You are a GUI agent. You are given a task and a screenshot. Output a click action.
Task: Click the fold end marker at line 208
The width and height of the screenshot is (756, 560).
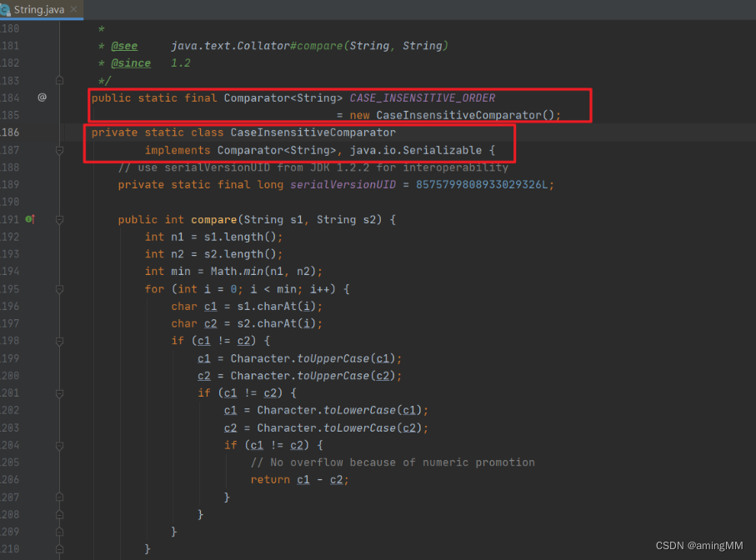click(60, 514)
